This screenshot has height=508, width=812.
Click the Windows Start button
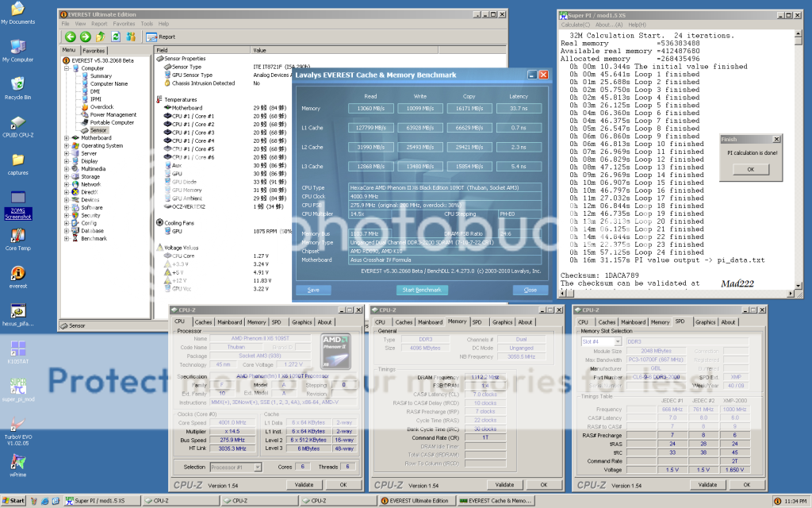pyautogui.click(x=13, y=501)
